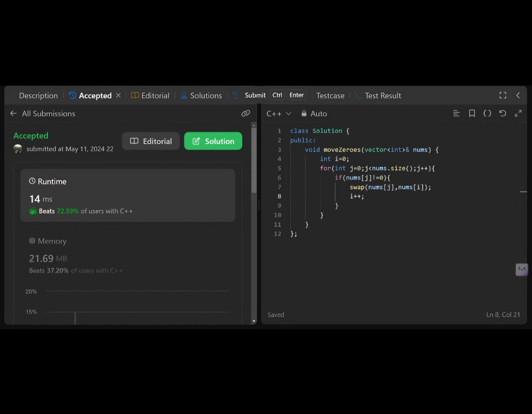Click the Auto lock setting
532x414 pixels.
point(314,113)
